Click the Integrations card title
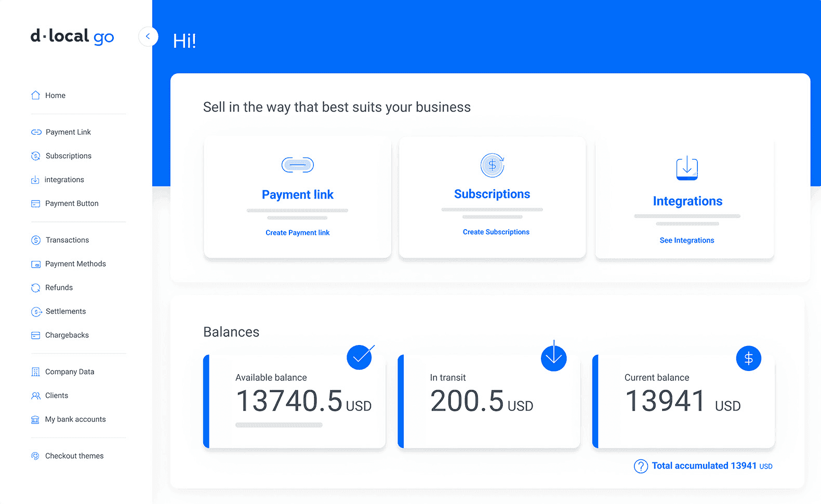 [x=687, y=202]
